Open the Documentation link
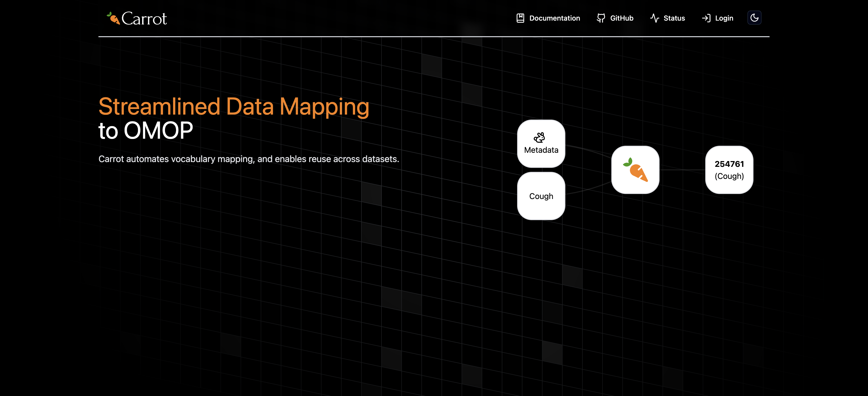868x396 pixels. [x=554, y=18]
